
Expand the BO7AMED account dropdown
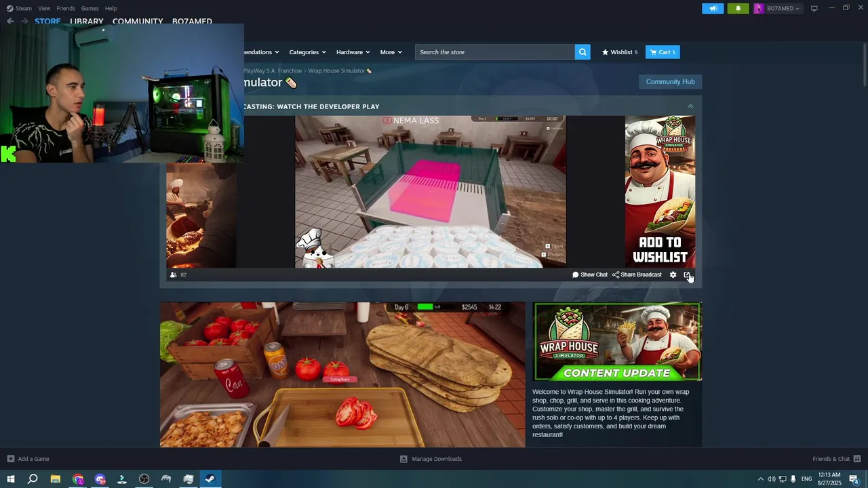781,8
